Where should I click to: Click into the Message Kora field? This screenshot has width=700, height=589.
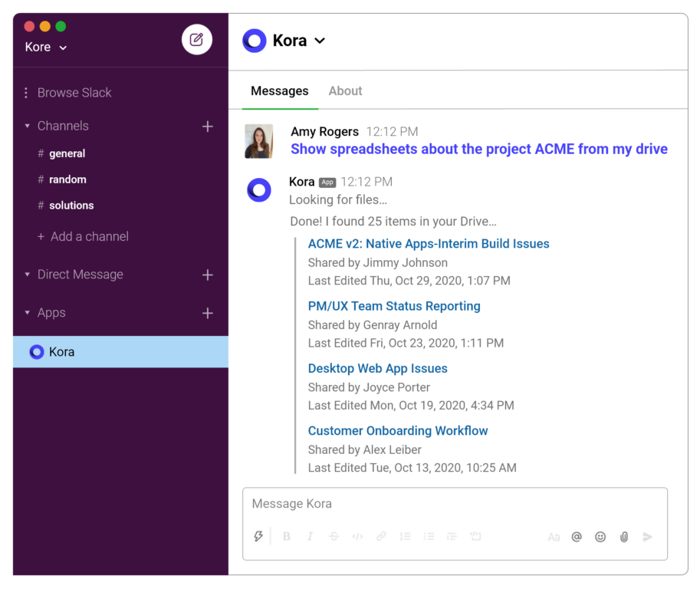455,504
